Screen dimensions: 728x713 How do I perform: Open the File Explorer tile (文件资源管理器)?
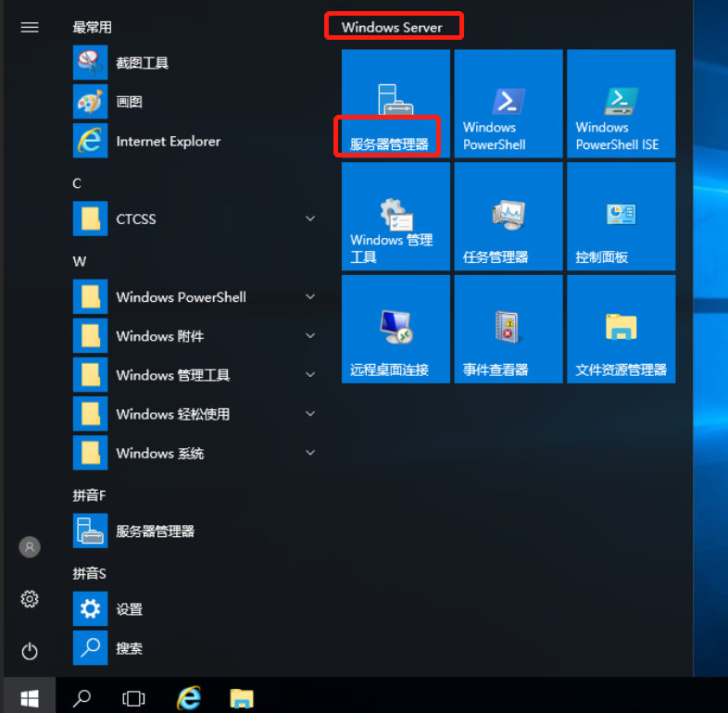621,329
